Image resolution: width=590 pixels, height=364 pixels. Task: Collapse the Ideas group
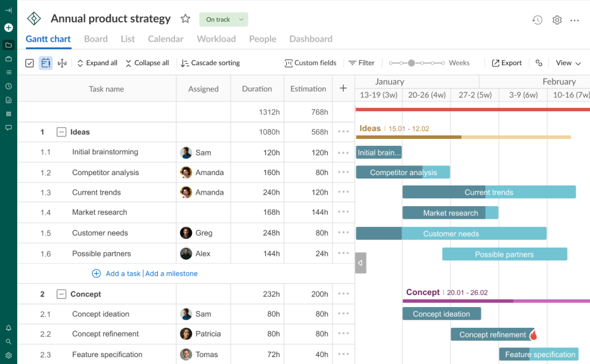tap(61, 132)
